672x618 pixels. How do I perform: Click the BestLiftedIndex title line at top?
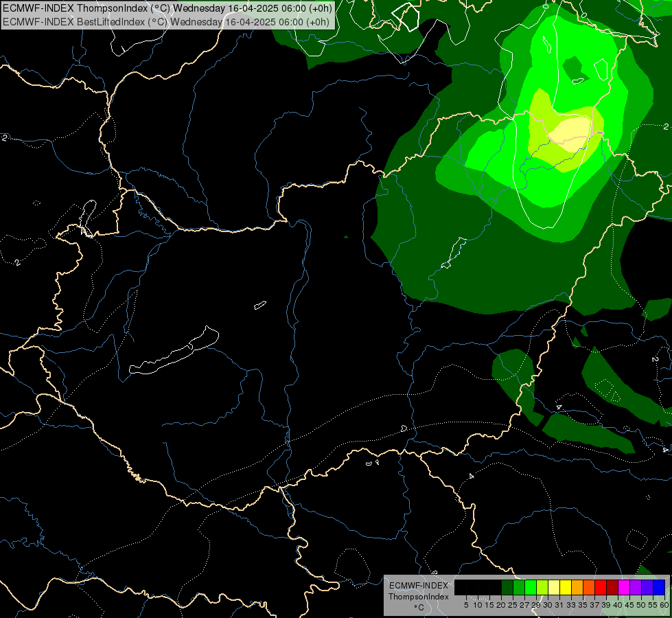point(166,22)
